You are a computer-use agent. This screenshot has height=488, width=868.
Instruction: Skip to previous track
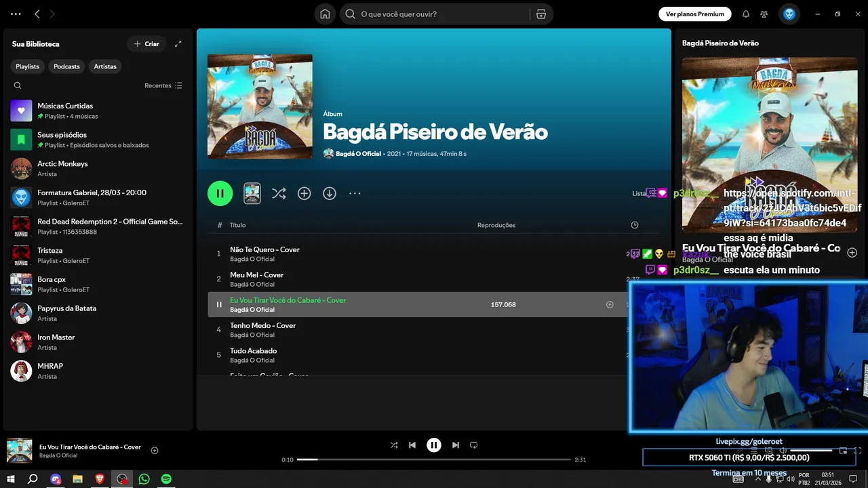(x=412, y=445)
